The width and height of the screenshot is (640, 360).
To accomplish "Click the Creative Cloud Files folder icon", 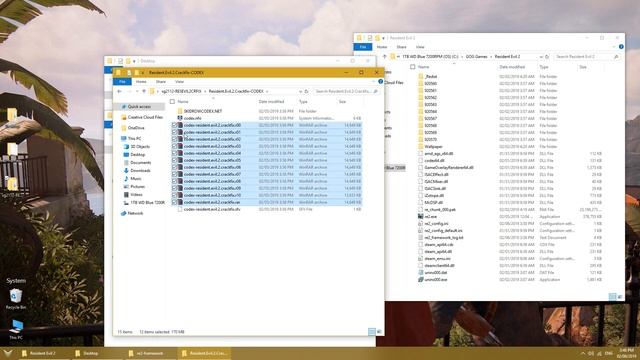I will pos(123,117).
